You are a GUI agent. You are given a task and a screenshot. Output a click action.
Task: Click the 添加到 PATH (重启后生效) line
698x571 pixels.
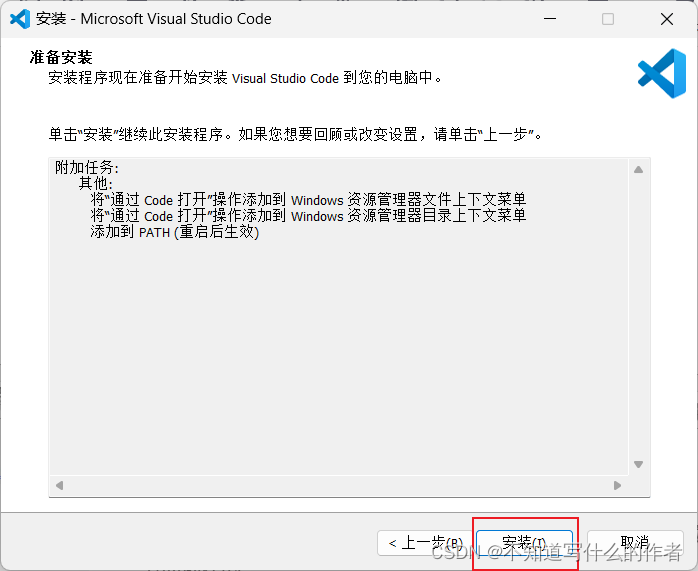[174, 231]
